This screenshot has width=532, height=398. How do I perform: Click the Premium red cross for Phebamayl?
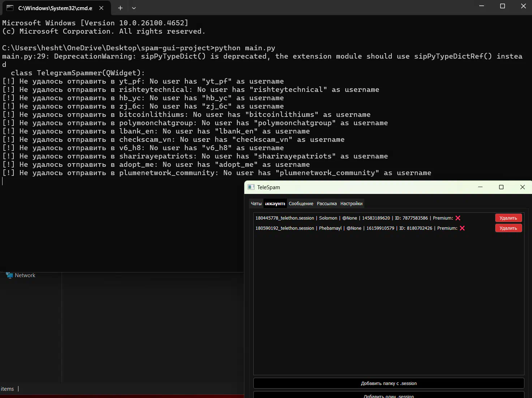462,228
